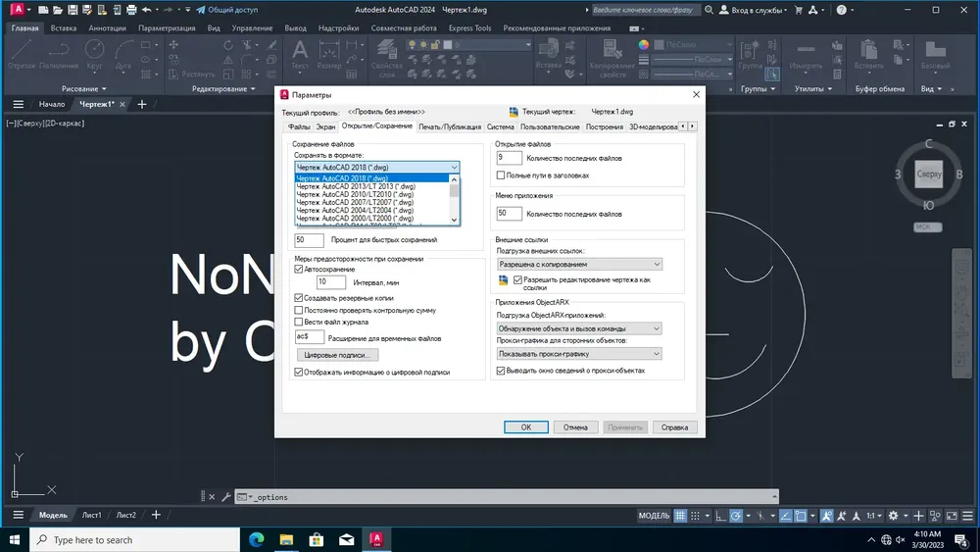Open the Прокси-графика для сторонних объектов dropdown
980x552 pixels.
579,354
